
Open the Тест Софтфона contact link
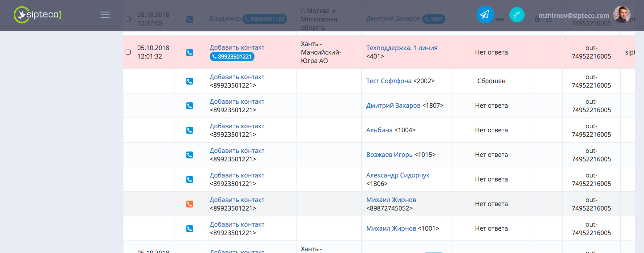(x=389, y=81)
